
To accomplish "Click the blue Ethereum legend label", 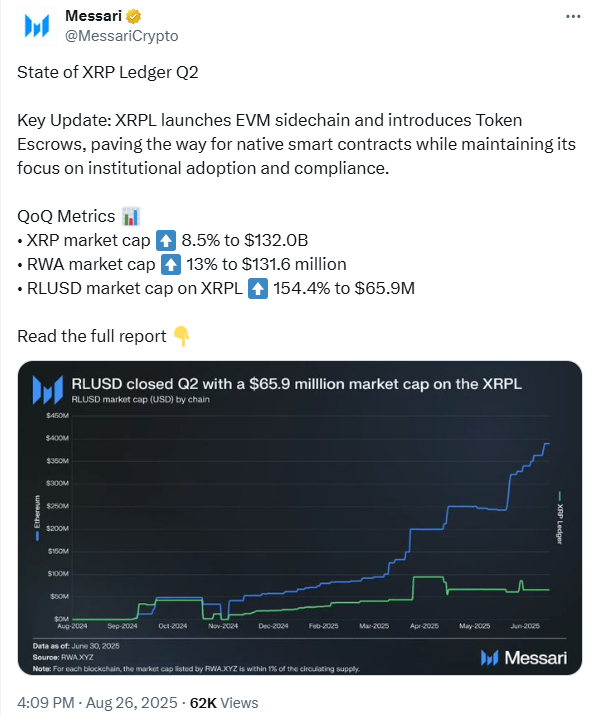I will [38, 518].
